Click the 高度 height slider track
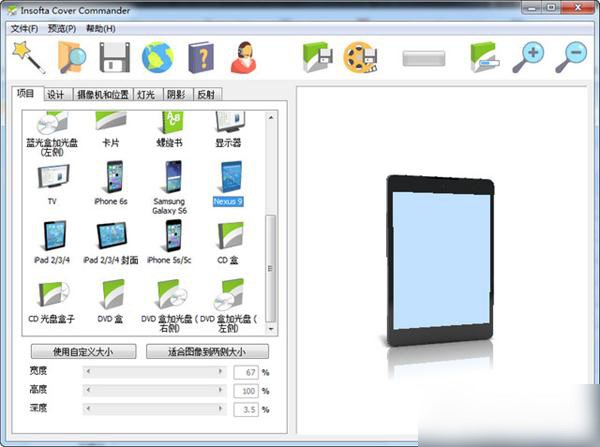The height and width of the screenshot is (447, 600). pyautogui.click(x=154, y=390)
